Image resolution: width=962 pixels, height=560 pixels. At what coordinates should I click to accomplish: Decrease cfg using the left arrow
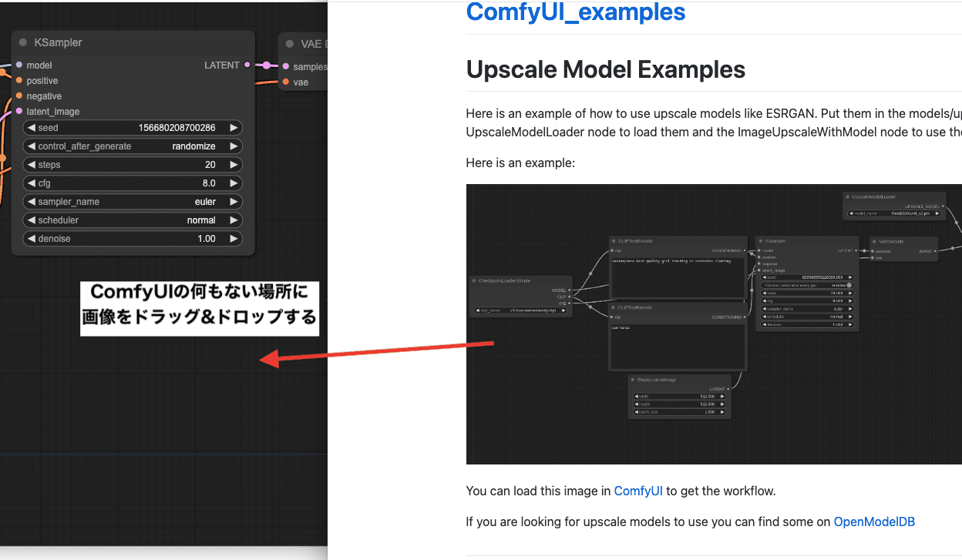click(31, 183)
